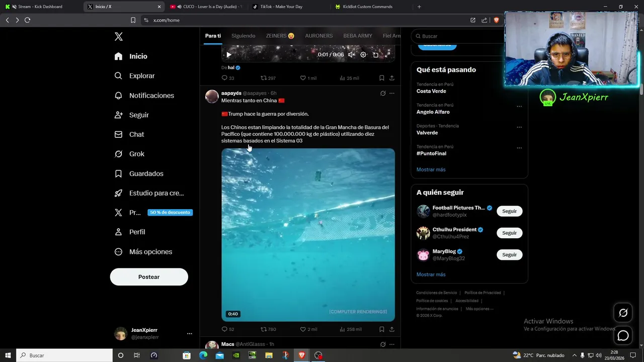Like the post with 1 mil likes
Screen dimensions: 644x362
coord(308,78)
